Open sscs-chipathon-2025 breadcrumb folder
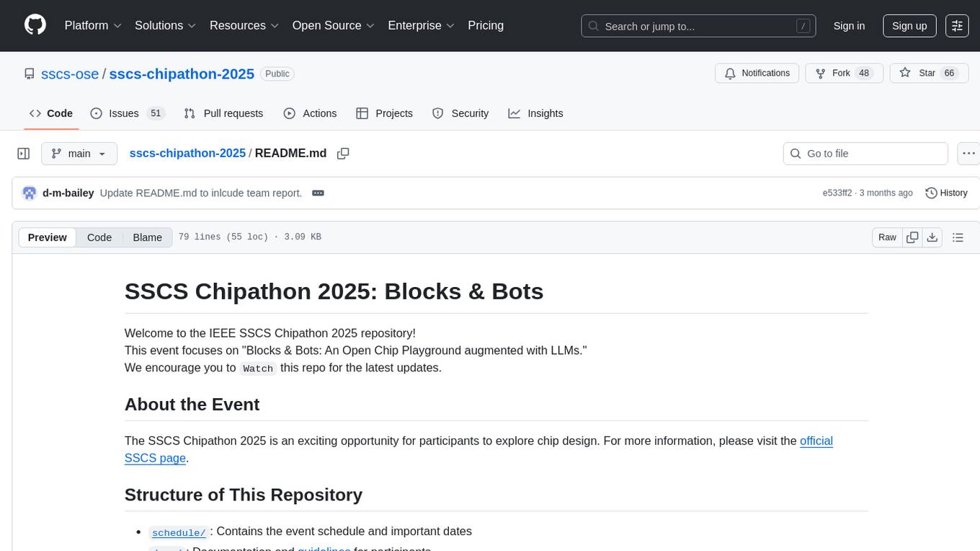980x551 pixels. (187, 153)
